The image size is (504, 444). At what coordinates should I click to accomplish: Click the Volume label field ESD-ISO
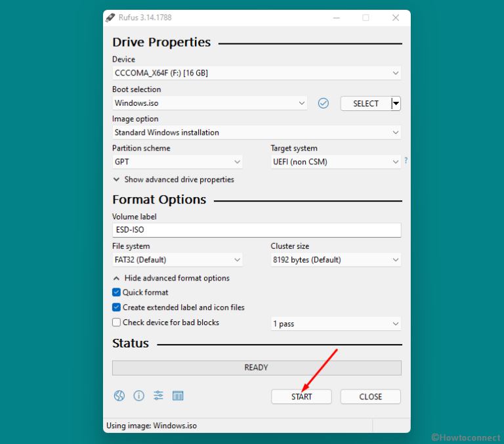coord(257,230)
